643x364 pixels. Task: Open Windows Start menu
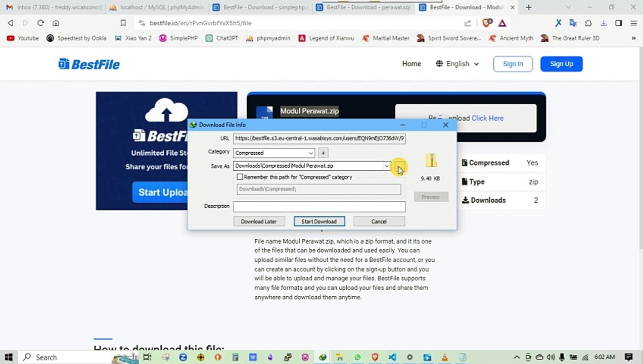(9, 357)
